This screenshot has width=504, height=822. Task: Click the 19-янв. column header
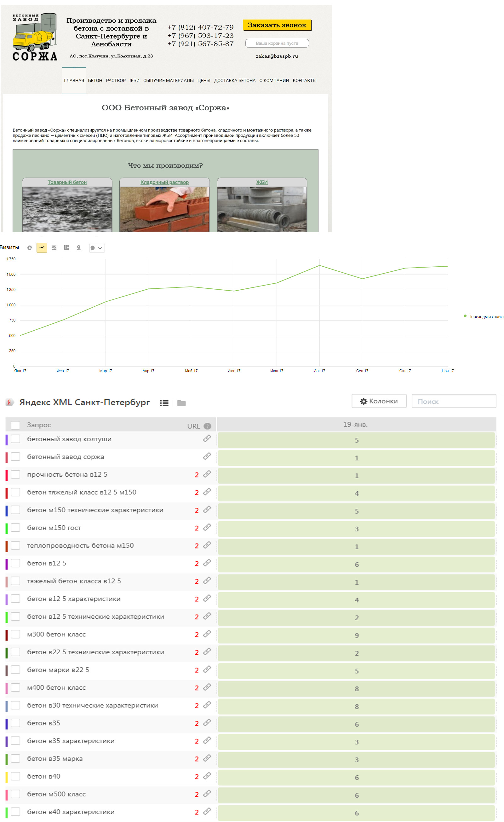[x=356, y=425]
